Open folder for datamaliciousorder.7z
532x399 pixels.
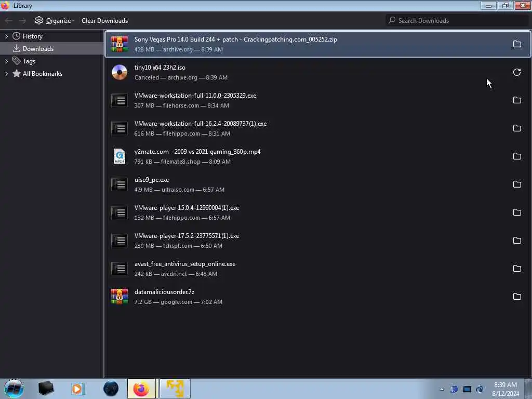tap(517, 297)
